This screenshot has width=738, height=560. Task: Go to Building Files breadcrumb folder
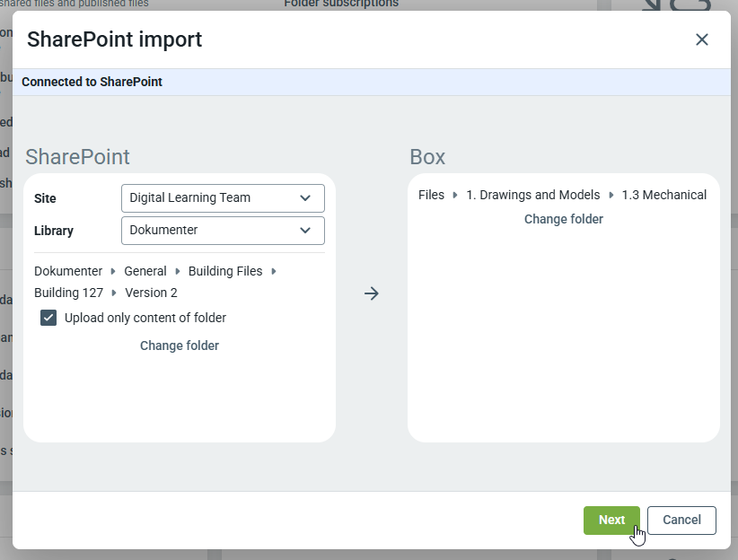point(225,271)
